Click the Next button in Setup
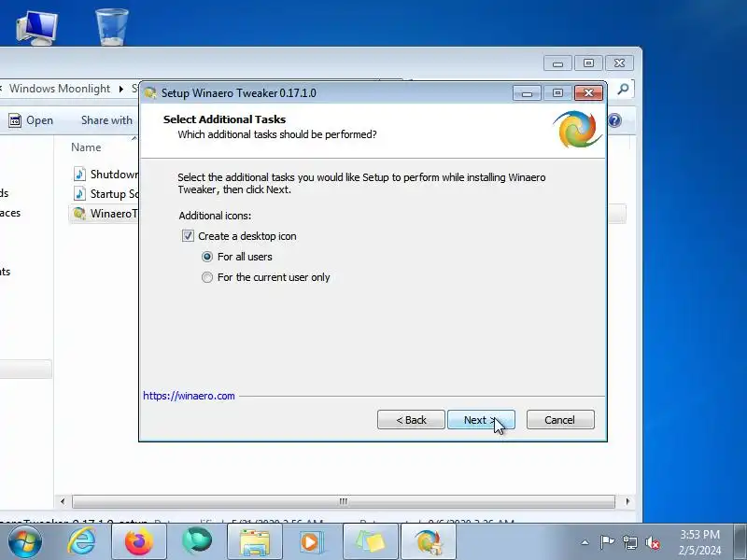 tap(481, 419)
